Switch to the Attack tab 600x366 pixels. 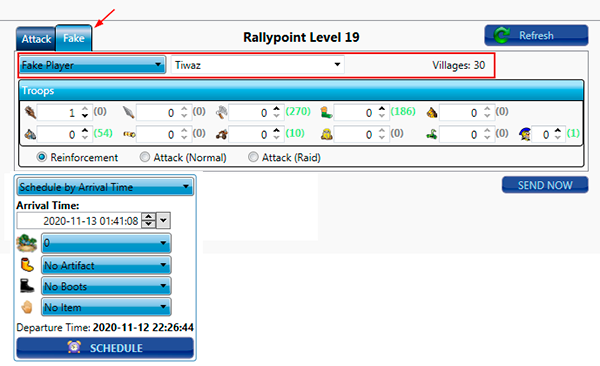click(x=36, y=39)
